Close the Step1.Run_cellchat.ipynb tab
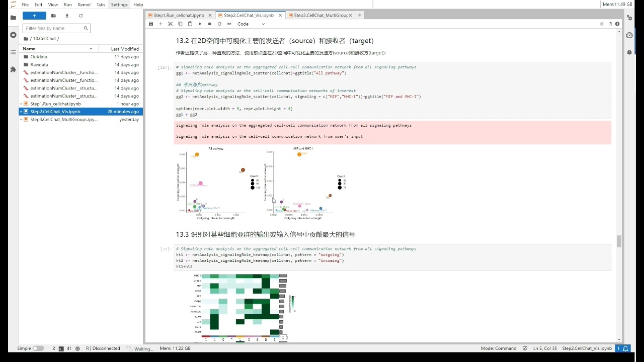 (x=210, y=16)
